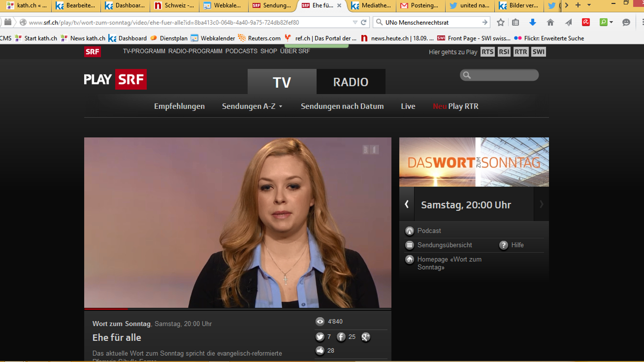Click the video player frame
This screenshot has width=644, height=362.
pyautogui.click(x=237, y=222)
